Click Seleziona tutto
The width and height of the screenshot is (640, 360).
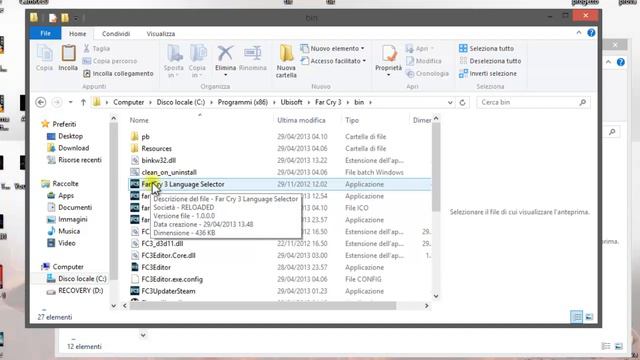coord(487,49)
